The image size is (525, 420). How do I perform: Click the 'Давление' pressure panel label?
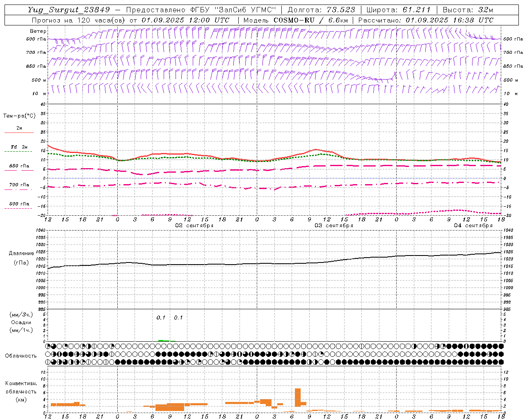pos(21,253)
